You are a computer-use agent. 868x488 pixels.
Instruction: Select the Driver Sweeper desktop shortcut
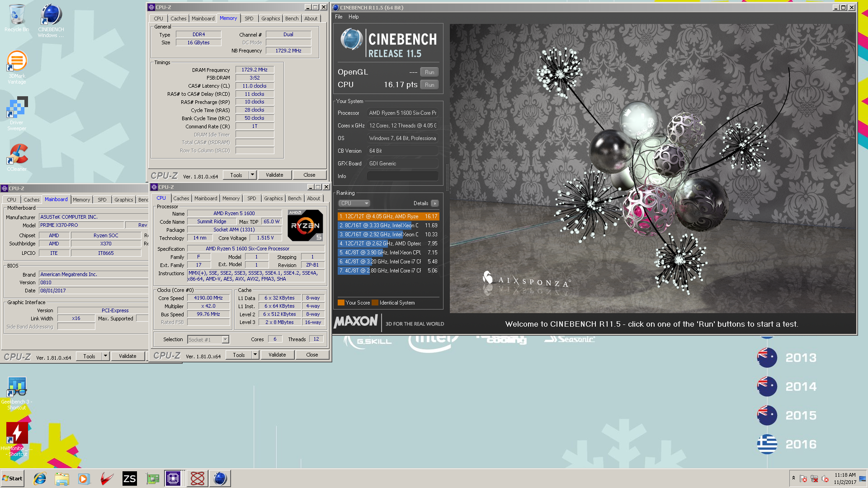coord(17,113)
